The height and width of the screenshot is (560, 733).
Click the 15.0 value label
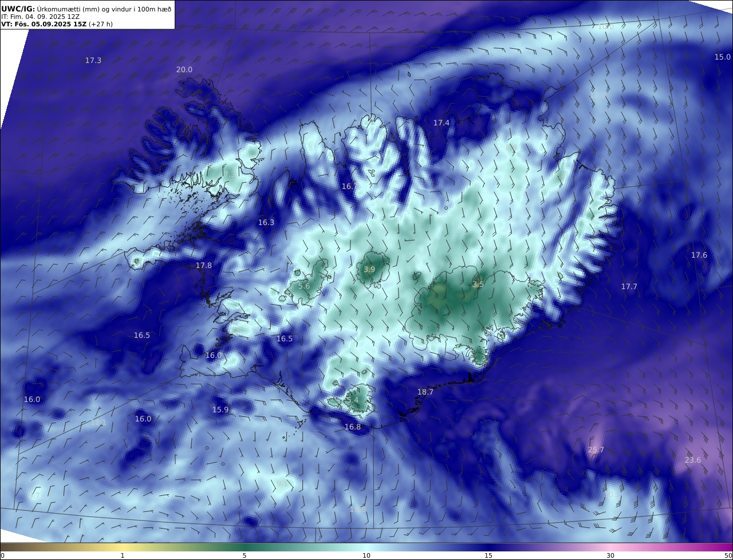[x=723, y=57]
